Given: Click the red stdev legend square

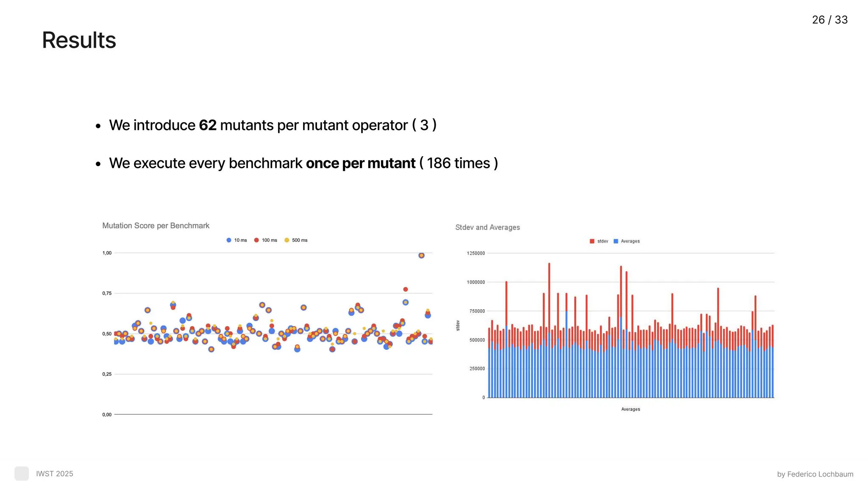Looking at the screenshot, I should point(592,241).
